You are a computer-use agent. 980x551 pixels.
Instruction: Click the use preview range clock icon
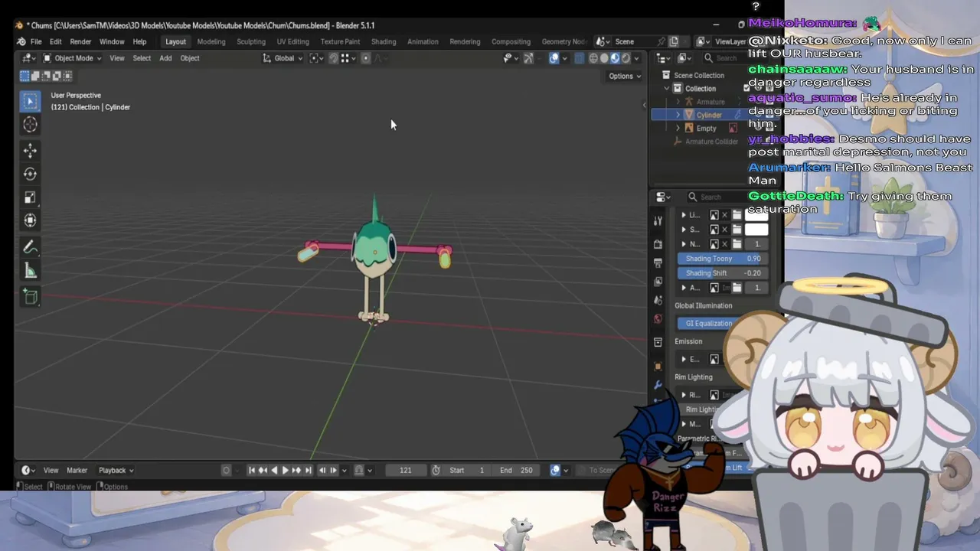click(x=436, y=470)
